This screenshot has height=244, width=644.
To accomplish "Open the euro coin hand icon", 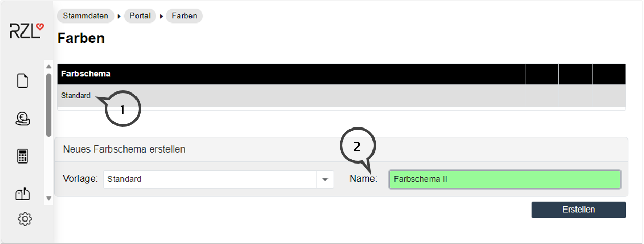I will (x=22, y=119).
